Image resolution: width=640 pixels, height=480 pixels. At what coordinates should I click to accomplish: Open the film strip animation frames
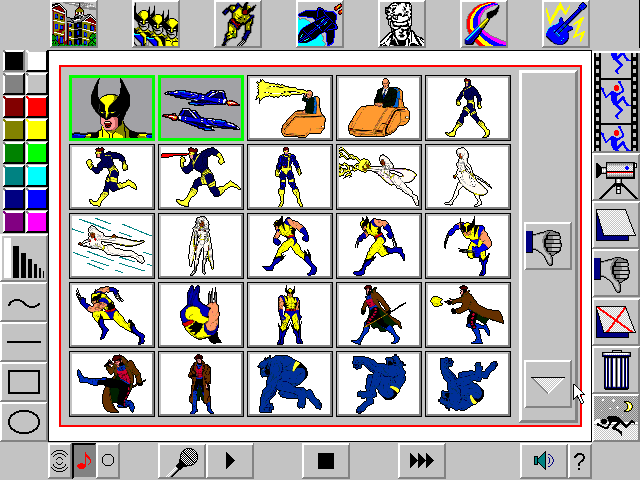[616, 102]
